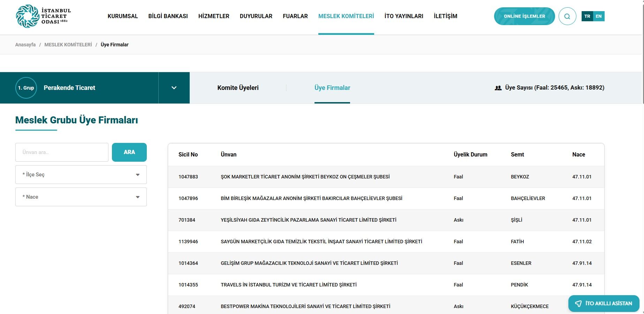This screenshot has width=644, height=314.
Task: Select the Üye Firmalar tab
Action: tap(332, 88)
